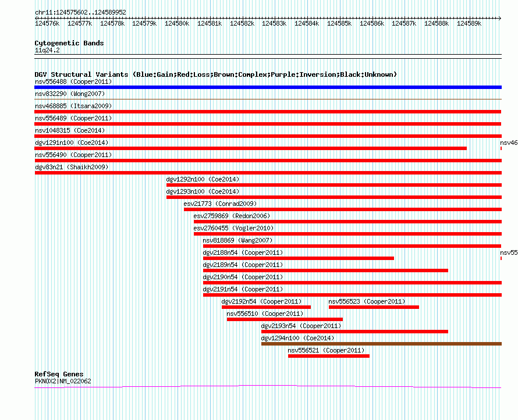Image resolution: width=518 pixels, height=420 pixels.
Task: Open the nsv1048315 (Coe2014) label
Action: pyautogui.click(x=70, y=130)
